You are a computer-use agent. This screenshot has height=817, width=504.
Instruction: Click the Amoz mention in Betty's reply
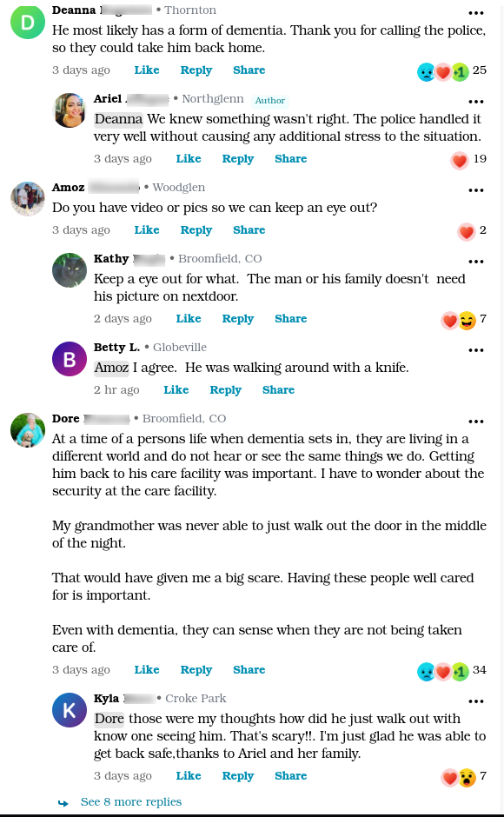(x=111, y=368)
